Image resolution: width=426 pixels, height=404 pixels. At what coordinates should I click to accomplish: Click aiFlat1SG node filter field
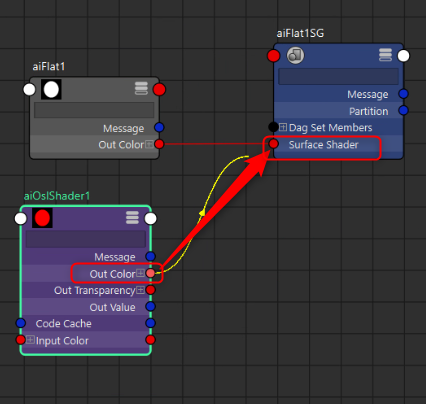(x=338, y=77)
